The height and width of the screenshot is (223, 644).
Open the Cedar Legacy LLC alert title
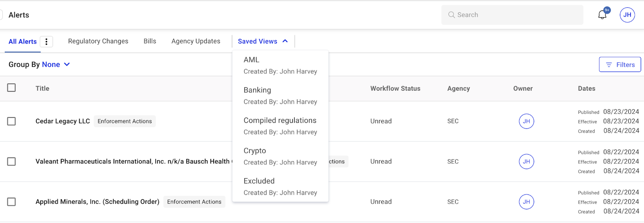click(62, 121)
